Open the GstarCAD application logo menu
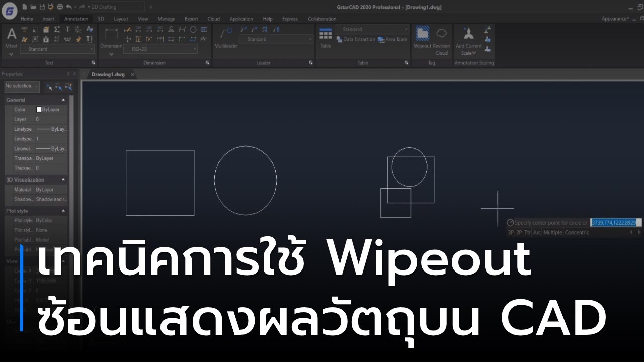The image size is (644, 362). (x=10, y=10)
